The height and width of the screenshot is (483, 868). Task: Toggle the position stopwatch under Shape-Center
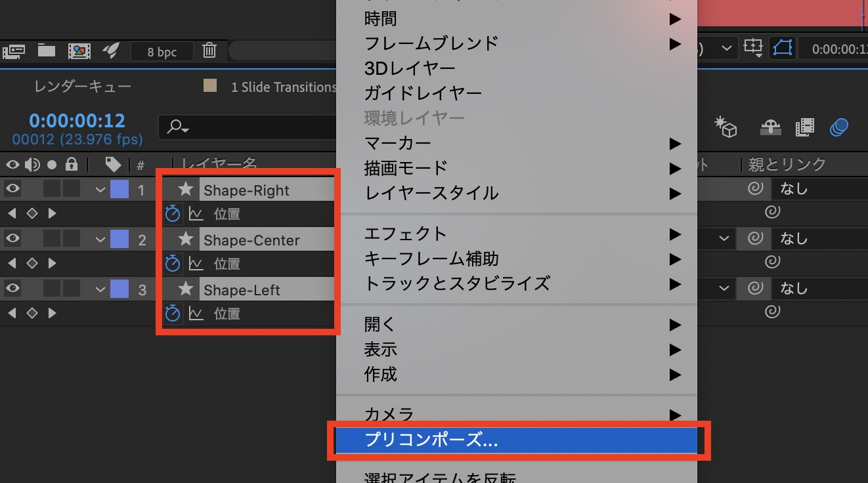173,263
